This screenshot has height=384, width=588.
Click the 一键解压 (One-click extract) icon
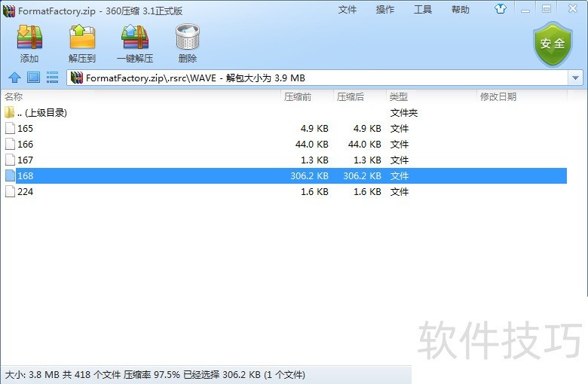[x=135, y=37]
